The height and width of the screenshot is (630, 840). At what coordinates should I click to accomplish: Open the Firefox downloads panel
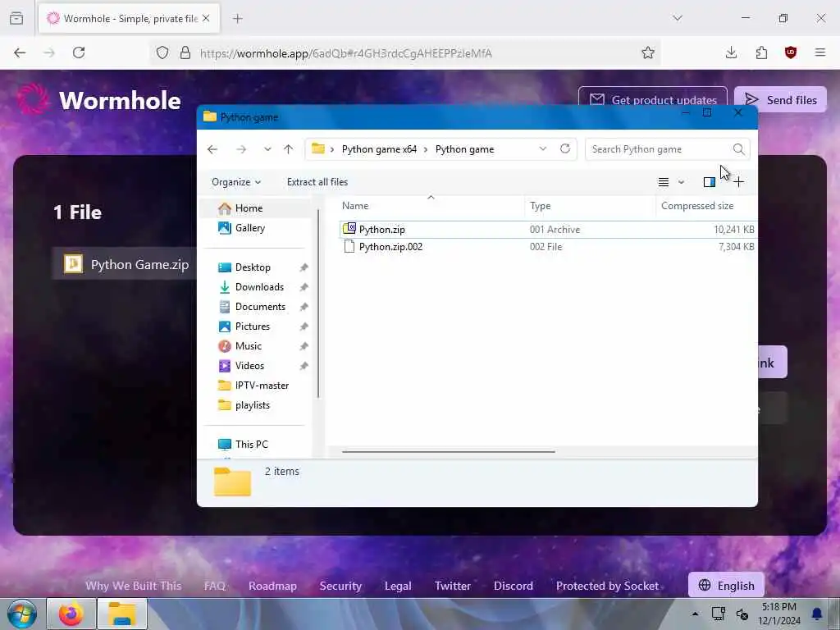tap(731, 52)
